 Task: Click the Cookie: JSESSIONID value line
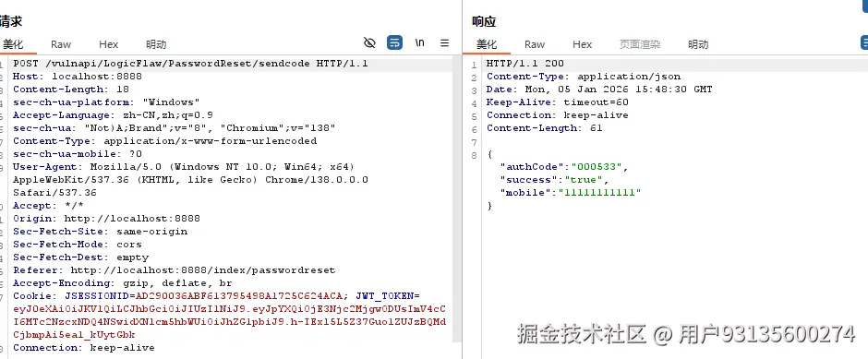pyautogui.click(x=216, y=296)
